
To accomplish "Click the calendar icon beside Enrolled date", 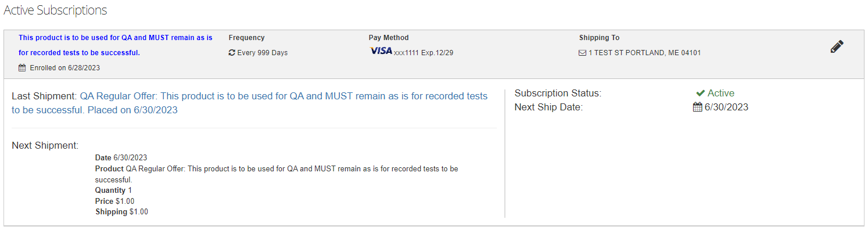I will point(22,68).
